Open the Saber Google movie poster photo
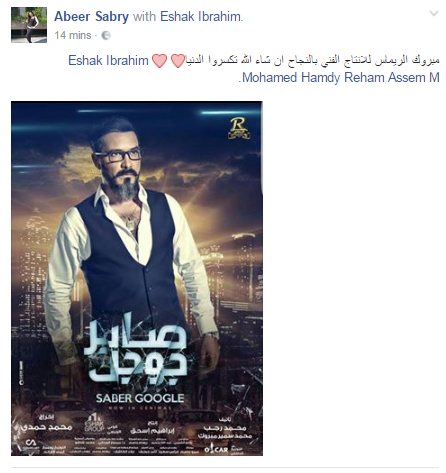 point(137,278)
